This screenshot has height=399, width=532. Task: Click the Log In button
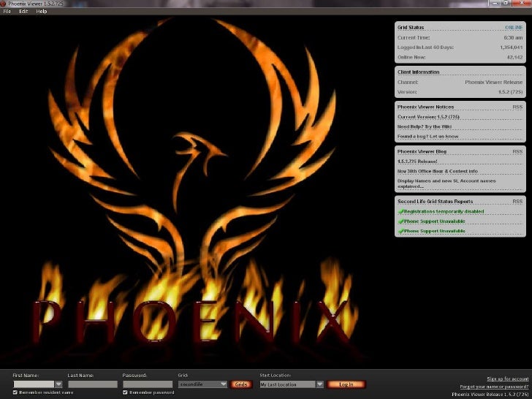(x=346, y=384)
